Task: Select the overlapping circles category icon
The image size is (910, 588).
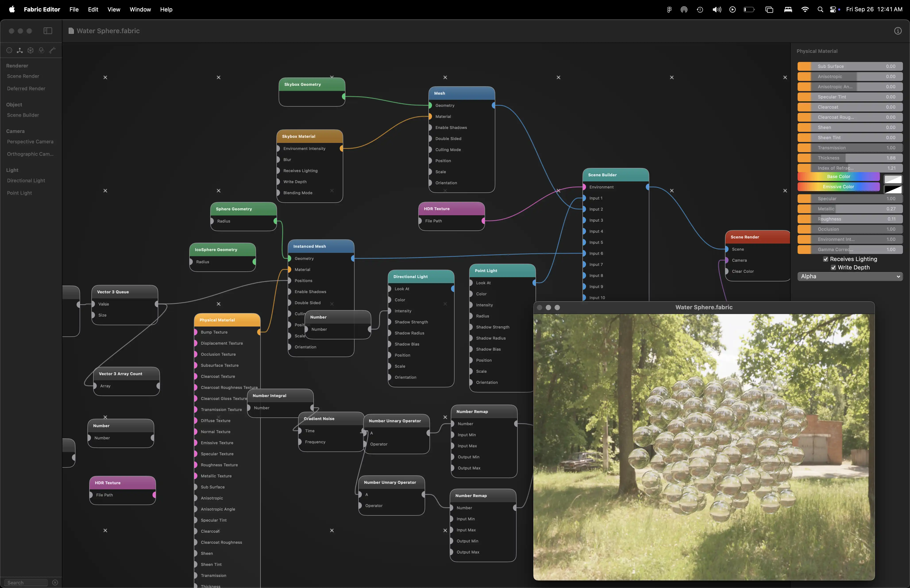Action: pos(41,50)
